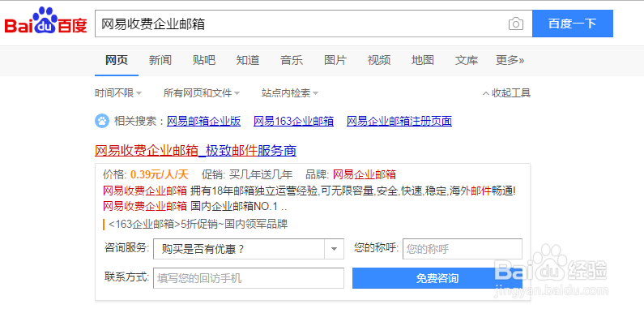Switch to the 新闻 tab
Image resolution: width=644 pixels, height=313 pixels.
pyautogui.click(x=160, y=61)
